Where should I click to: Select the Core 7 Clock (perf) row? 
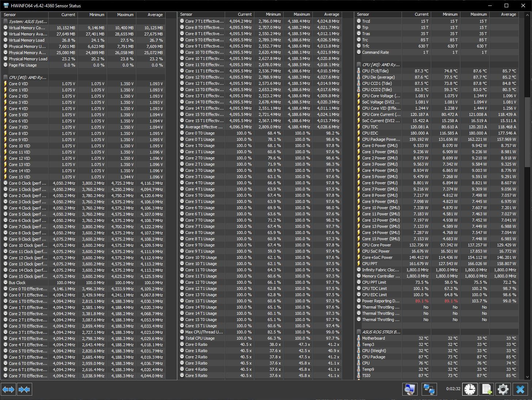tap(83, 227)
